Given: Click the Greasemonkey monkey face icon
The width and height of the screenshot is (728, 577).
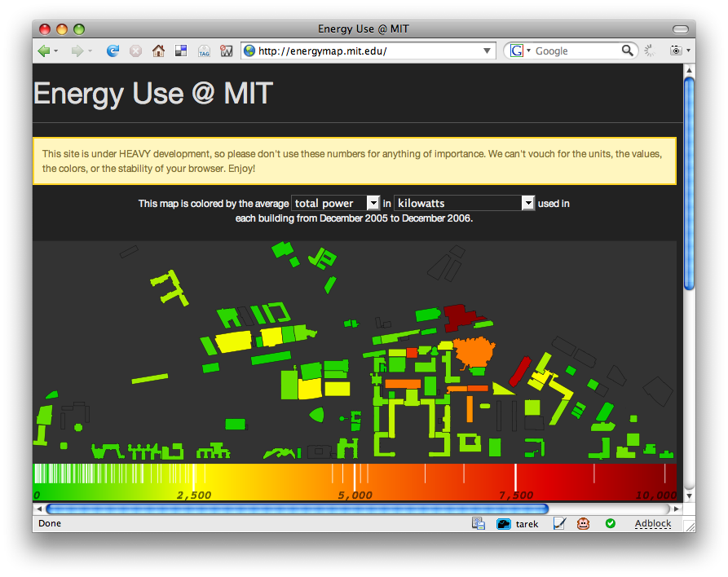Looking at the screenshot, I should point(583,523).
